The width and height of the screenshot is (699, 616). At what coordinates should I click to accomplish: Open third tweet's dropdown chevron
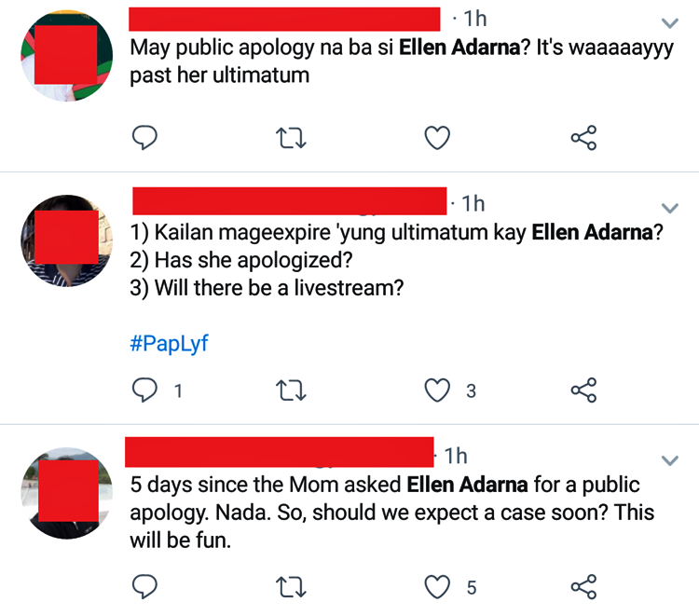point(669,460)
